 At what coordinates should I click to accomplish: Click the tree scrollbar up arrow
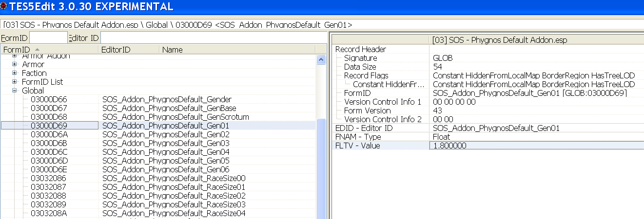coord(321,60)
